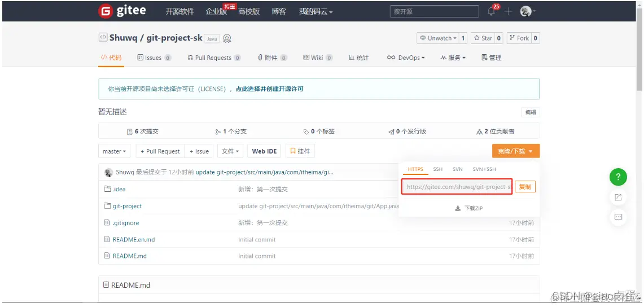
Task: View the 0 个发行版 releases
Action: [x=408, y=131]
